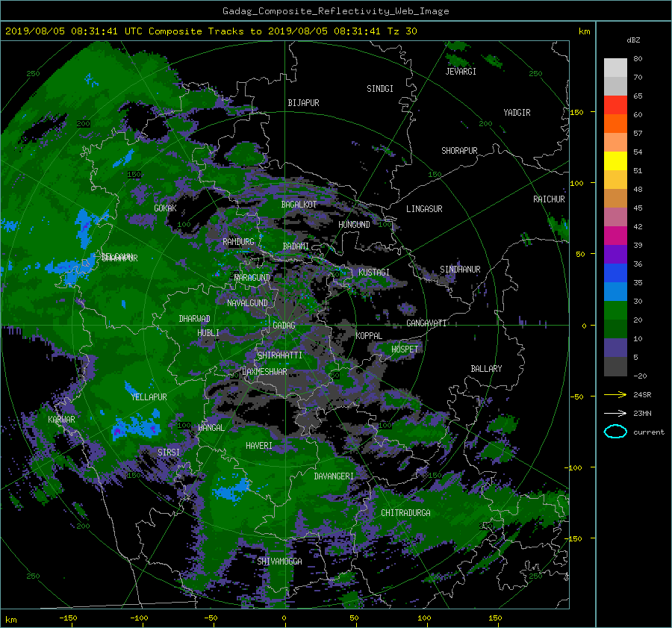Click the SIRSI city label
This screenshot has width=672, height=628.
click(x=169, y=453)
